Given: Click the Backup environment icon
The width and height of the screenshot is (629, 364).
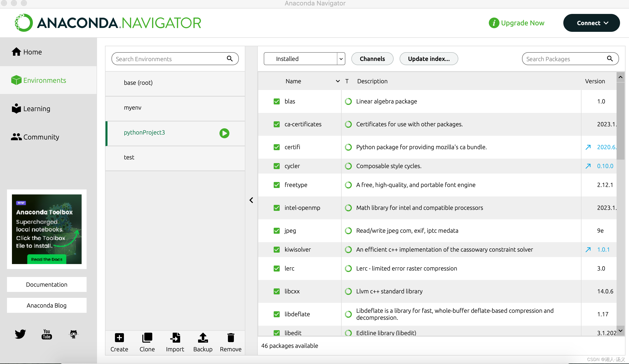Looking at the screenshot, I should coord(203,338).
